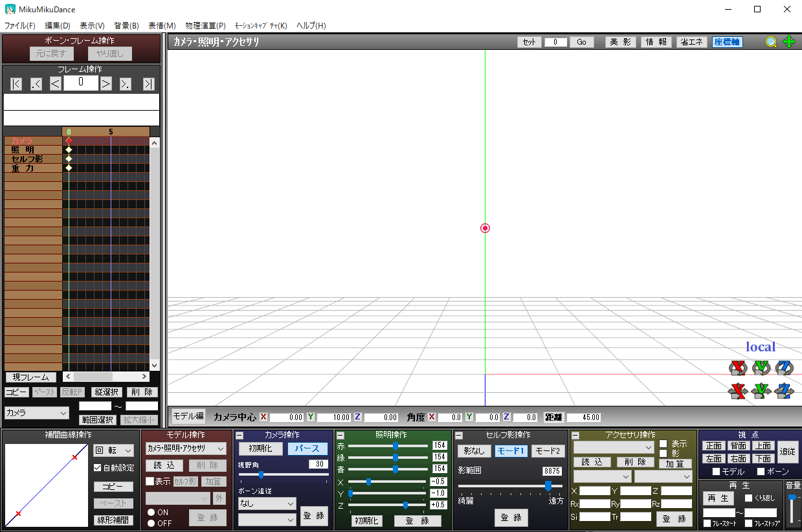Screen dimensions: 802x532
Task: Open the カメラ selection dropdown bottom left
Action: tap(36, 413)
